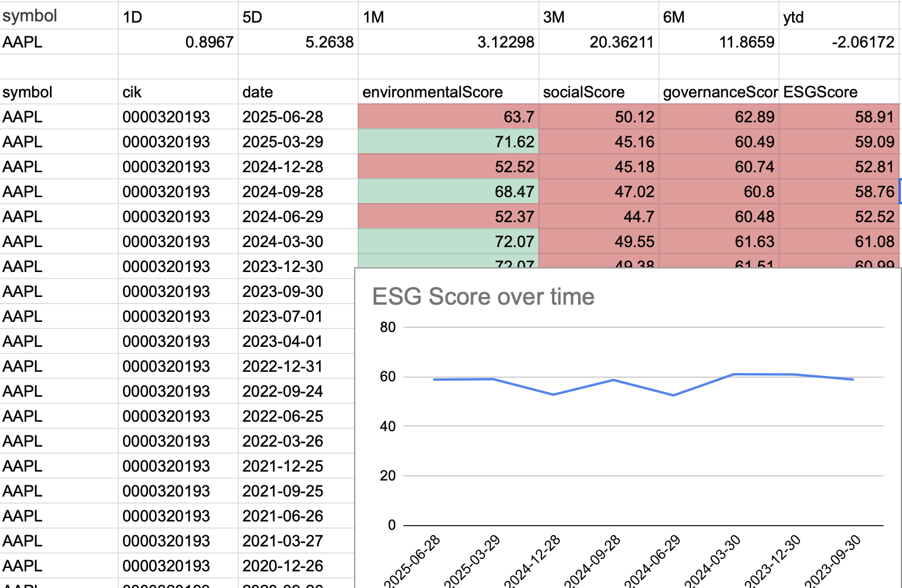This screenshot has height=588, width=902.
Task: Click AAPL symbol cell in the 0.8967 row
Action: point(59,42)
